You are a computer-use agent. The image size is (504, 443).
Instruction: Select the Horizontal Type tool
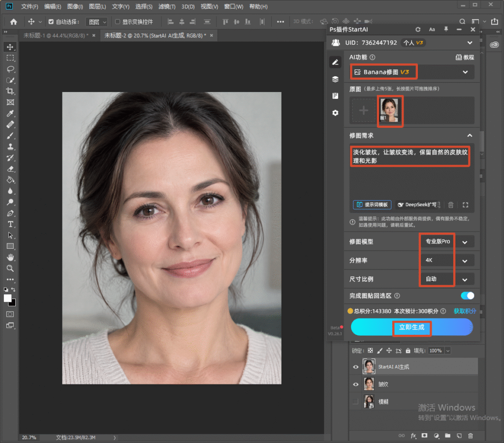click(x=10, y=224)
